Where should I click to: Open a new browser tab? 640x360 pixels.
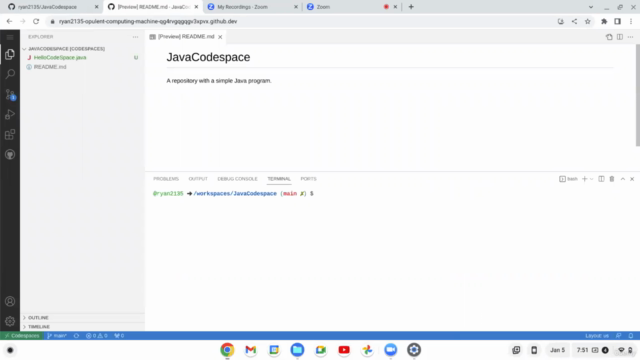pos(411,7)
